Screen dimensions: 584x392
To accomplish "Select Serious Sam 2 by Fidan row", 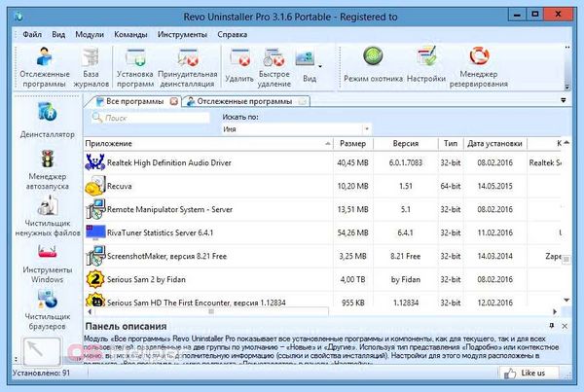I will (322, 279).
